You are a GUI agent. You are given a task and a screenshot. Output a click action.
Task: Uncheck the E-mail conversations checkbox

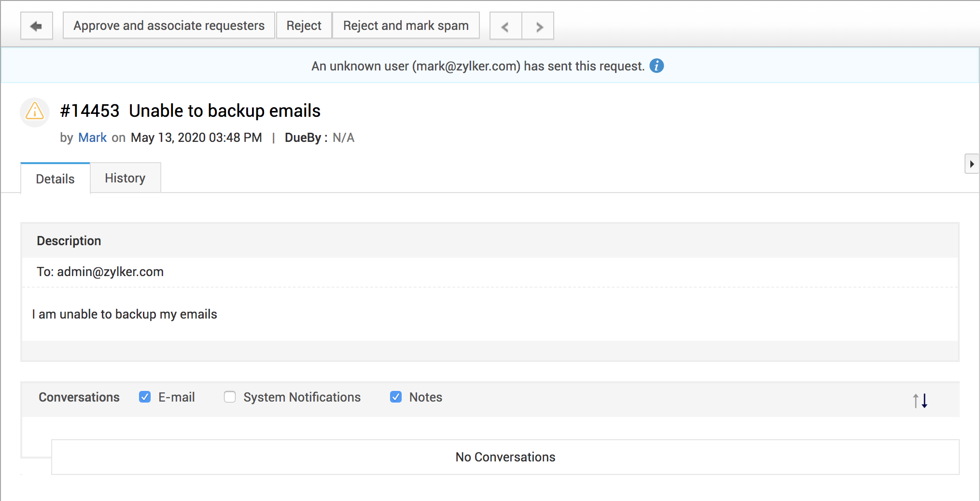(x=145, y=397)
